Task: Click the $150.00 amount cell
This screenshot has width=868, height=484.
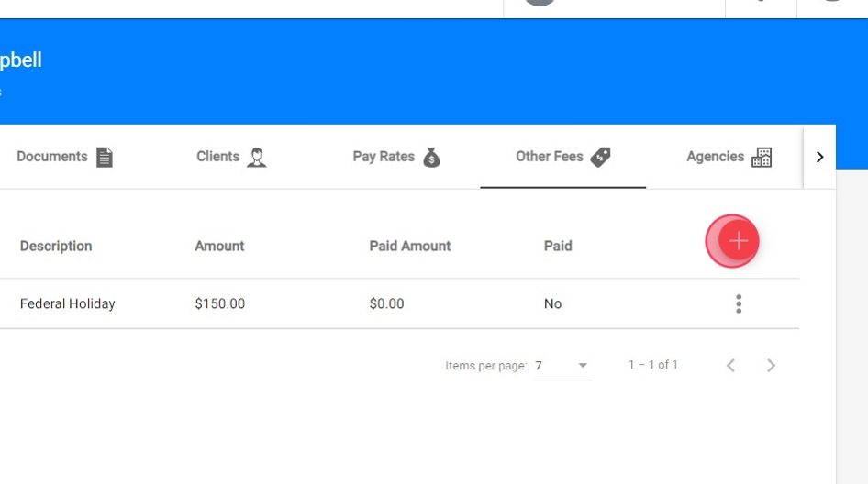Action: tap(220, 303)
